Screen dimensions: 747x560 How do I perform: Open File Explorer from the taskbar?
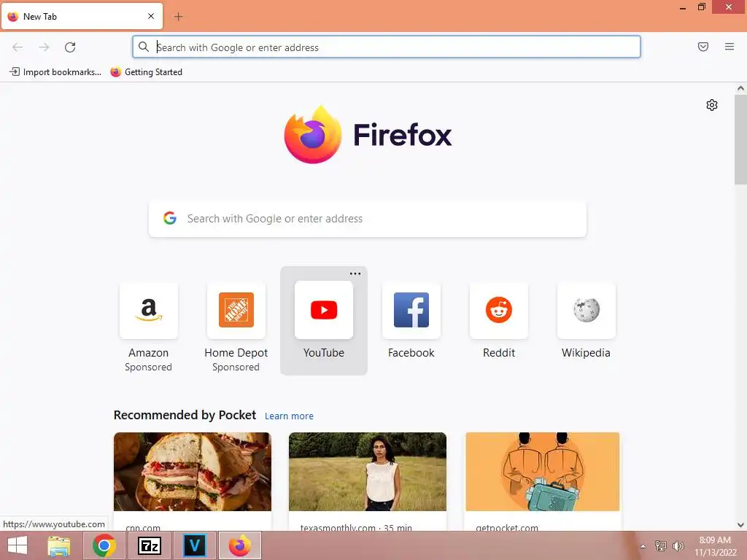click(x=59, y=545)
